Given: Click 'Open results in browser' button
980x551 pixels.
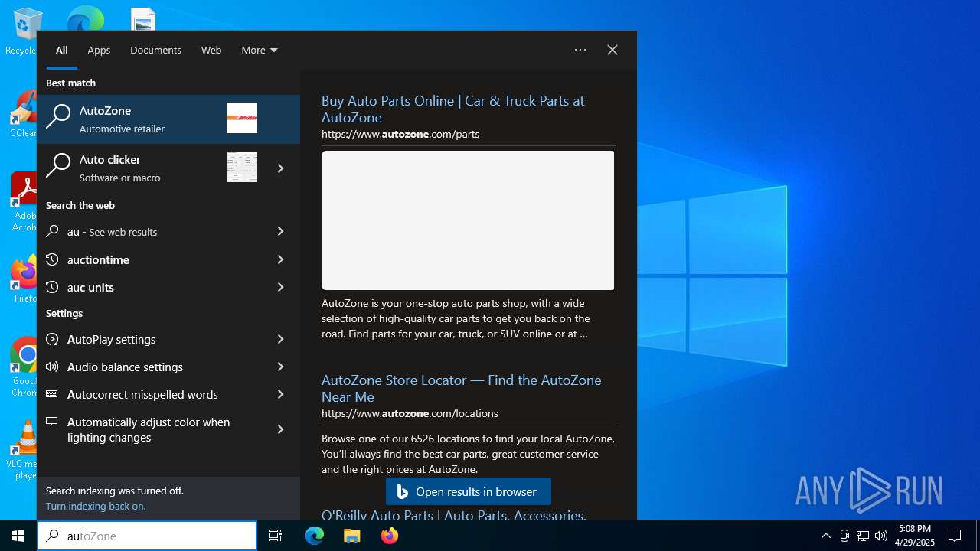Looking at the screenshot, I should coord(469,491).
